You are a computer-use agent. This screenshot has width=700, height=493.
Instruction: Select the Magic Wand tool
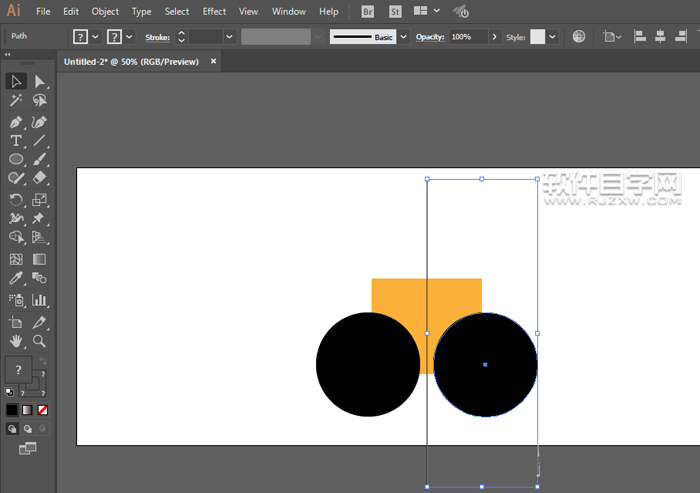16,101
